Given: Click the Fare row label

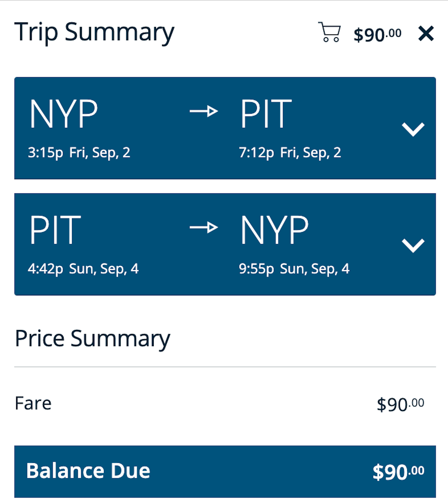Looking at the screenshot, I should click(x=33, y=403).
